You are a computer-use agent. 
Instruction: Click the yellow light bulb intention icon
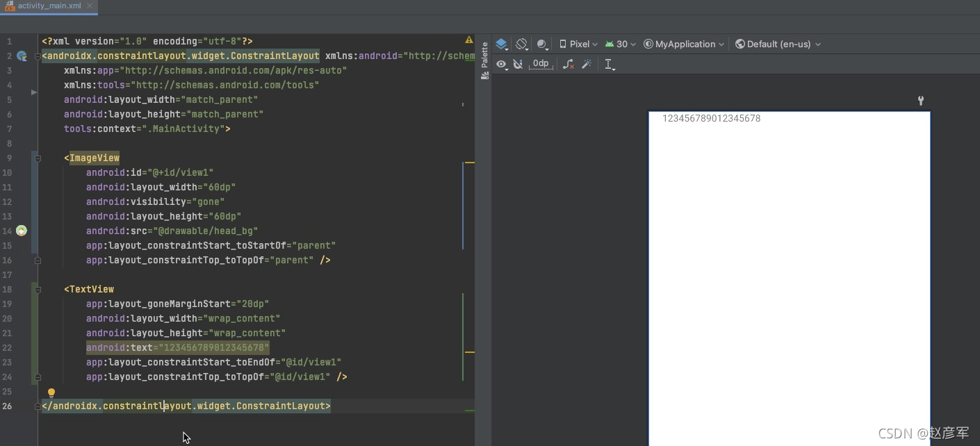coord(51,393)
